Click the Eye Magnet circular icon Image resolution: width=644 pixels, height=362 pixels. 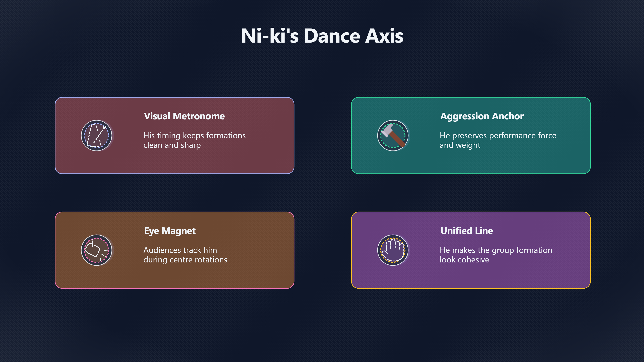point(96,250)
